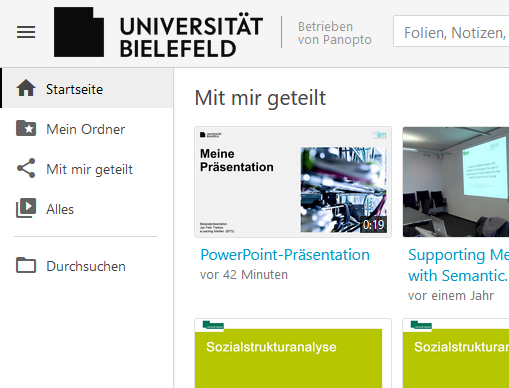
Task: Click the Universität Bielefeld black logo
Action: click(x=79, y=32)
